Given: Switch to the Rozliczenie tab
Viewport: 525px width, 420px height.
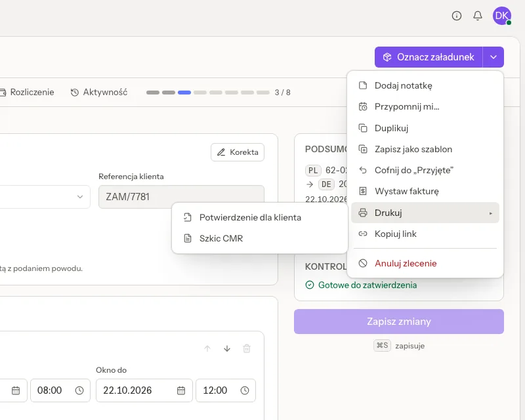Looking at the screenshot, I should coord(27,92).
